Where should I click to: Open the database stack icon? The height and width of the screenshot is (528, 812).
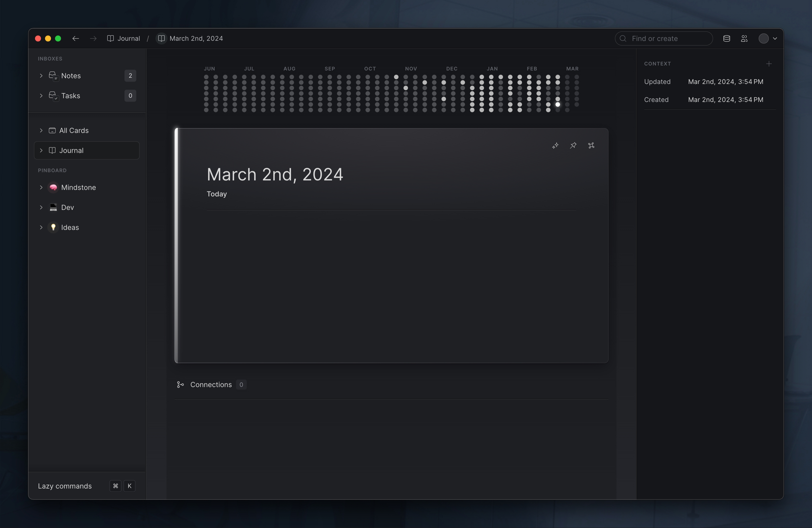click(x=727, y=38)
